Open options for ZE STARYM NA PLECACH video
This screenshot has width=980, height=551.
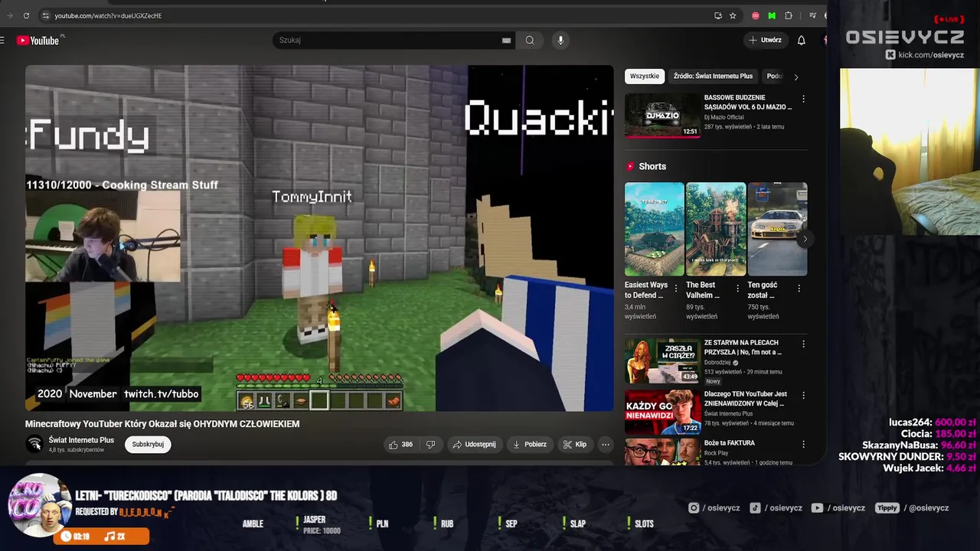click(803, 344)
